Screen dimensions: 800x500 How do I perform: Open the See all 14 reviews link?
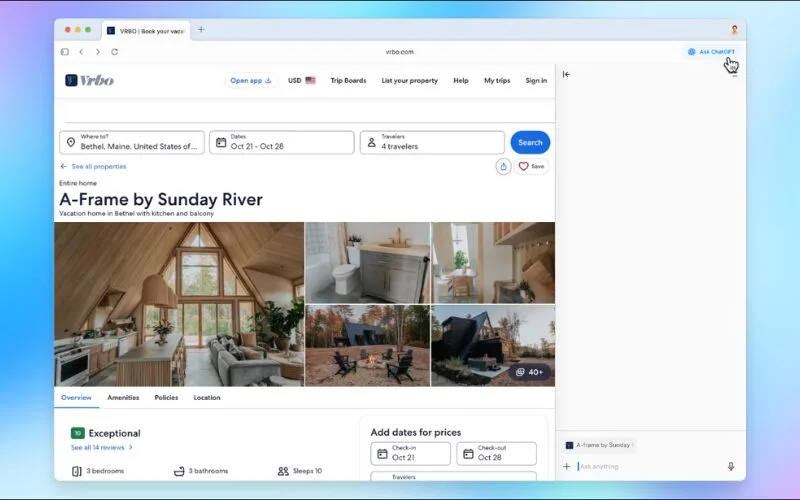[101, 447]
